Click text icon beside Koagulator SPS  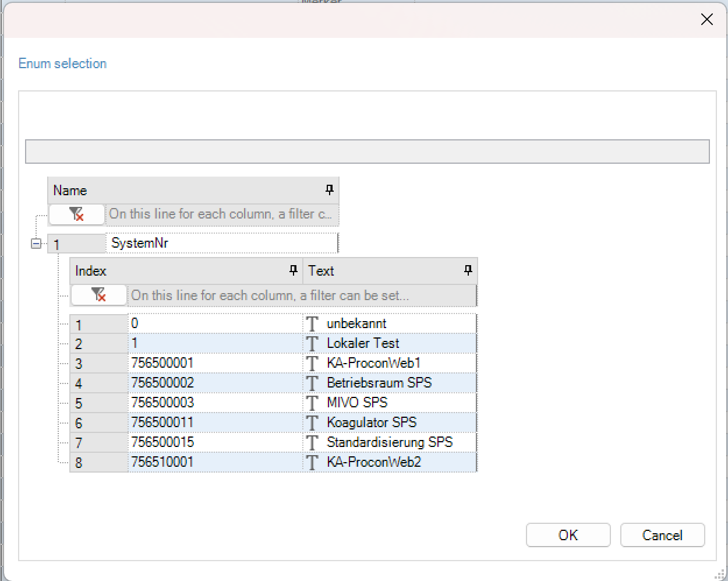click(313, 422)
